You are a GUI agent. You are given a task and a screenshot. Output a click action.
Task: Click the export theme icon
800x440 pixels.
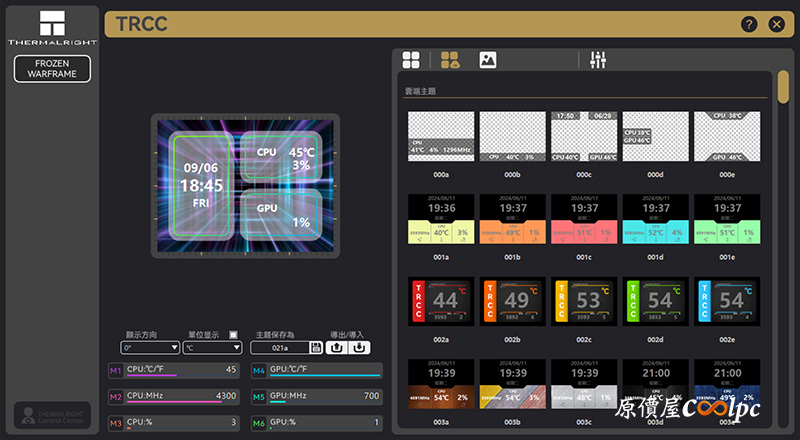click(x=336, y=348)
